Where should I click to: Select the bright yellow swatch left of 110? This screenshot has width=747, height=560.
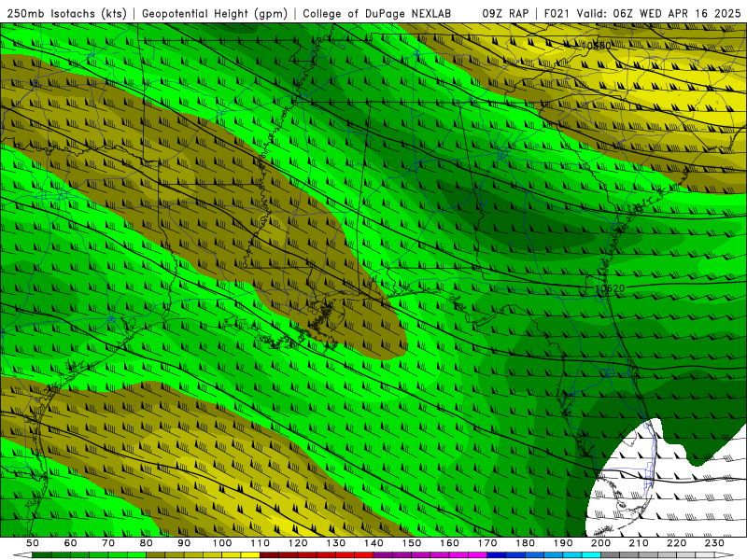point(250,555)
